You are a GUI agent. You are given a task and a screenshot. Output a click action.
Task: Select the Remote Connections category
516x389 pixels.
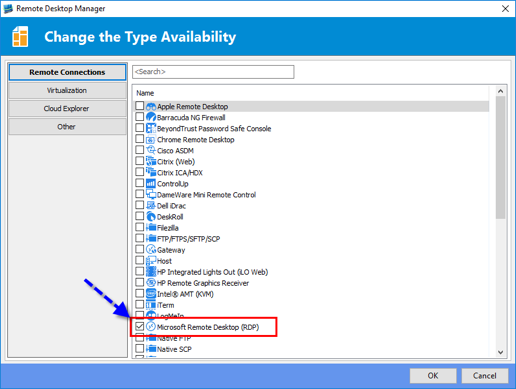[x=67, y=72]
